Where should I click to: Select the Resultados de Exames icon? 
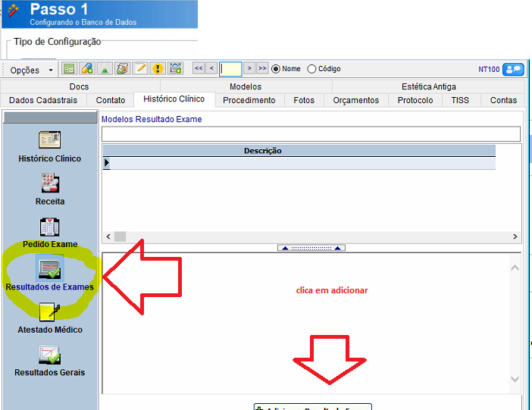49,270
